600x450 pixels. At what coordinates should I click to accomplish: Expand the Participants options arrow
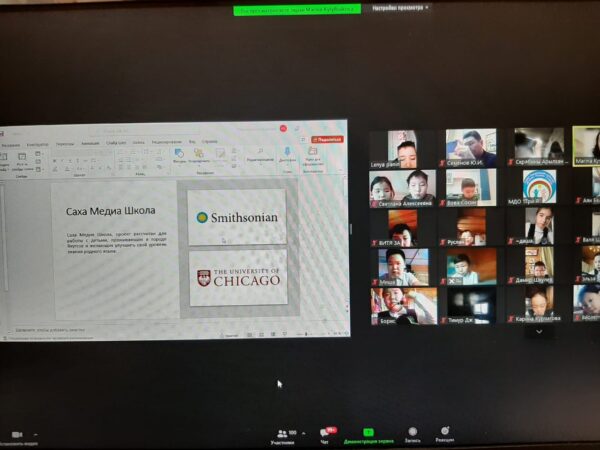click(x=303, y=434)
